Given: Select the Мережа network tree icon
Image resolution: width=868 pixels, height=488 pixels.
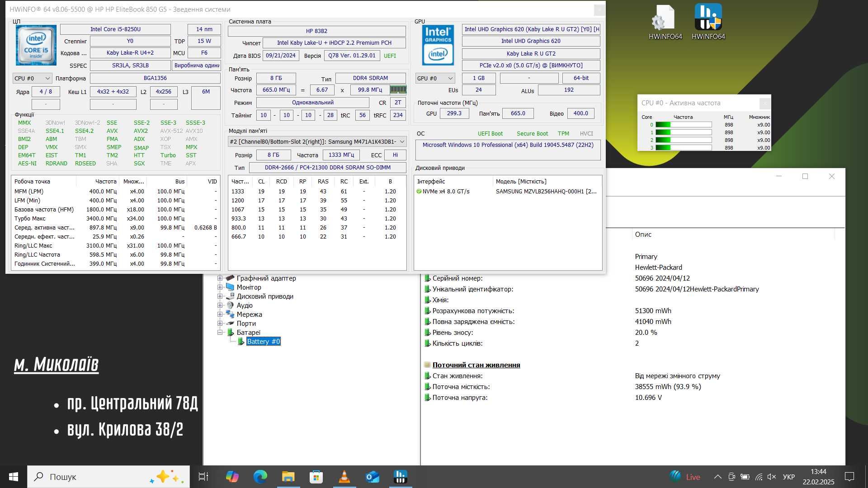Looking at the screenshot, I should 230,314.
